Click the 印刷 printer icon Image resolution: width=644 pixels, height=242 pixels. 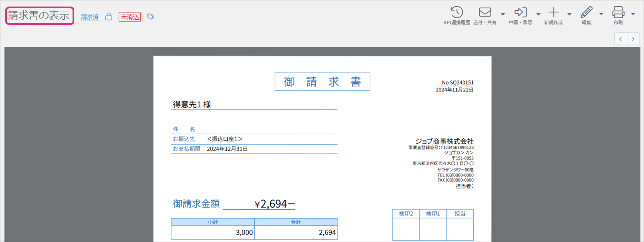618,12
